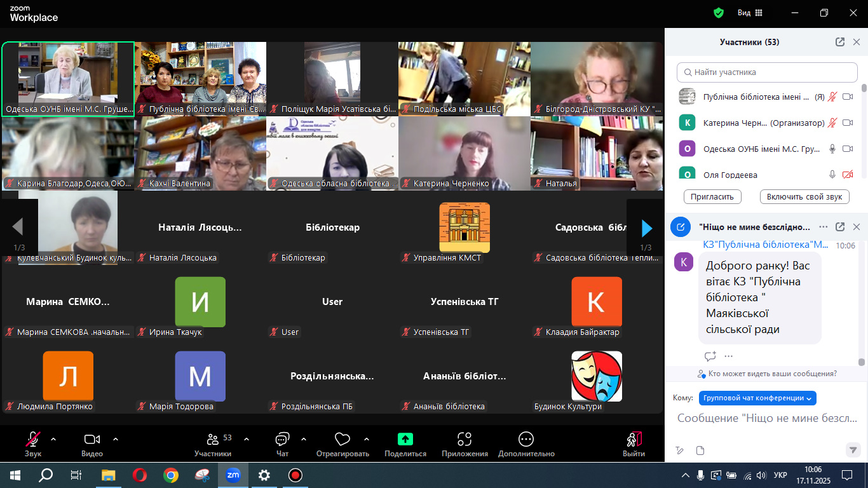Pop out the Участники panel
868x488 pixels.
(840, 42)
